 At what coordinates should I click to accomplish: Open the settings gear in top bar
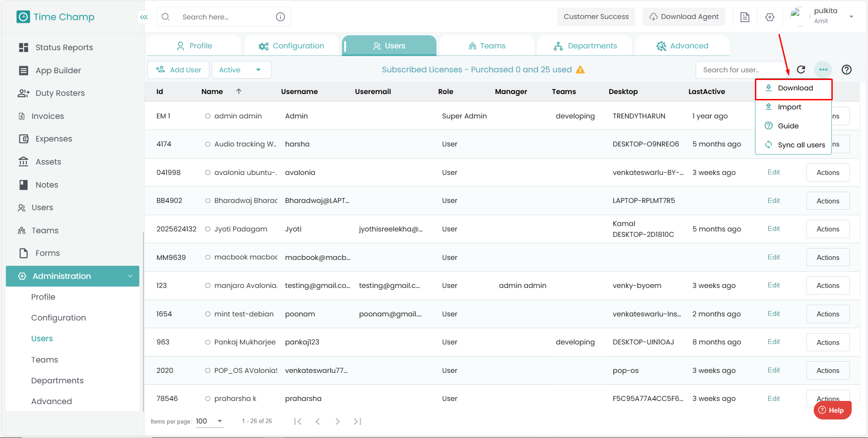point(769,17)
